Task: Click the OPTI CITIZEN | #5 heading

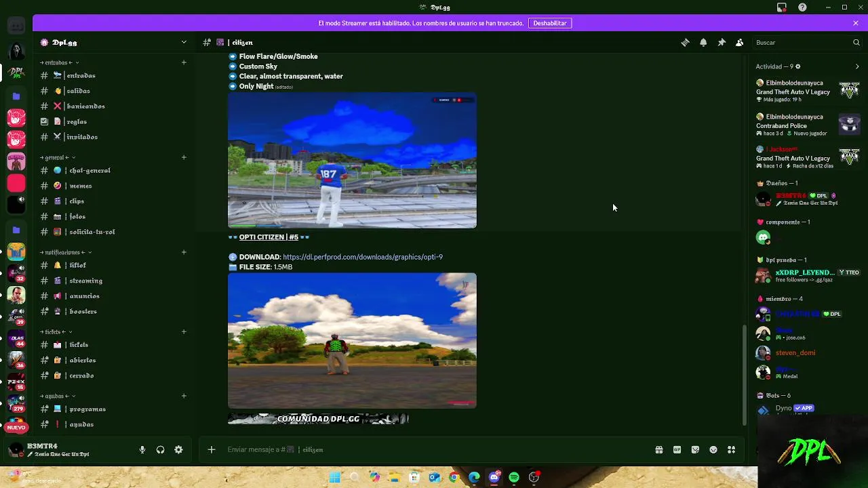Action: point(269,237)
